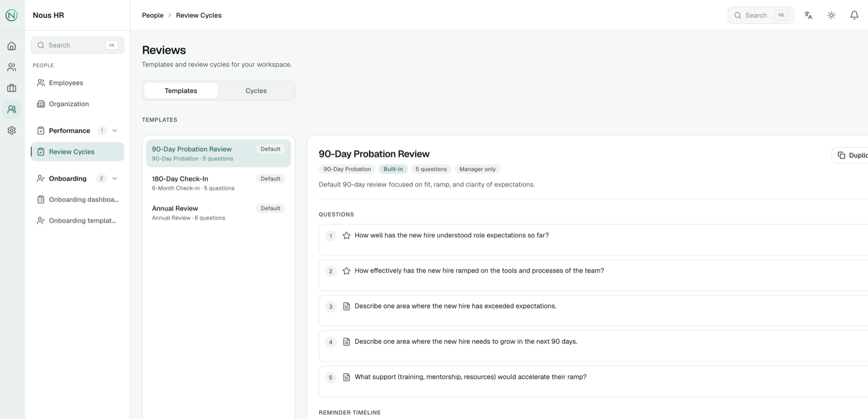
Task: Click the Duplicate button label
Action: click(x=858, y=156)
